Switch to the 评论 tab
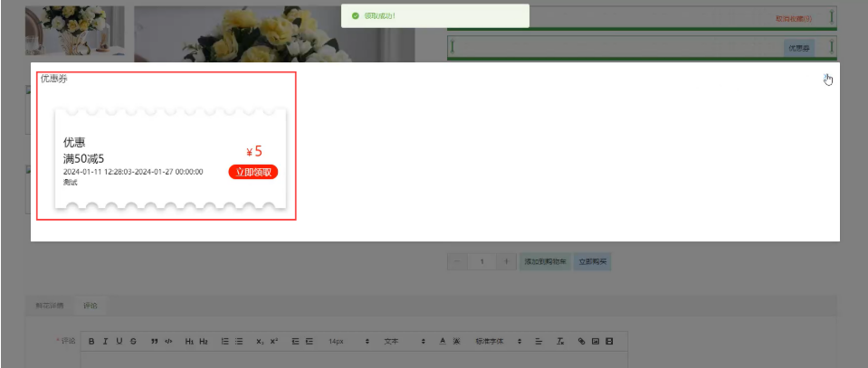The height and width of the screenshot is (368, 868). 91,306
